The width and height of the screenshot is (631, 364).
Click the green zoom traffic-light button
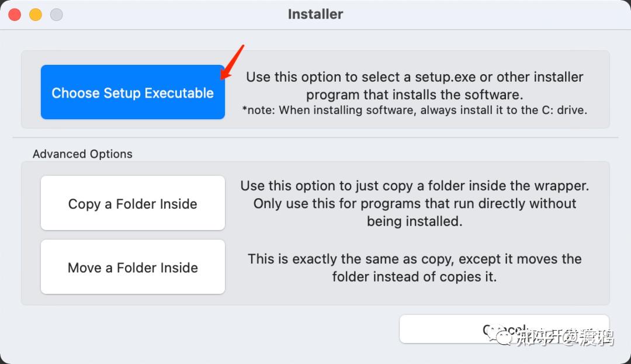tap(56, 13)
